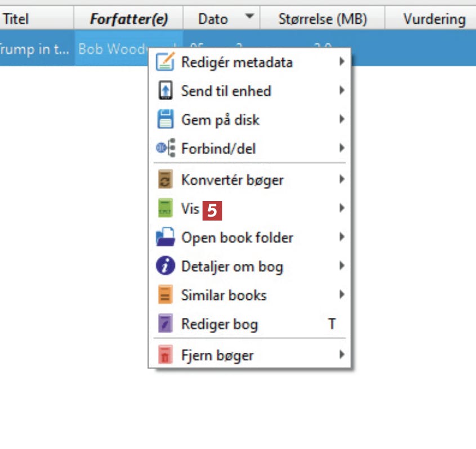
Task: Expand the Redigér metadata submenu arrow
Action: (x=342, y=62)
